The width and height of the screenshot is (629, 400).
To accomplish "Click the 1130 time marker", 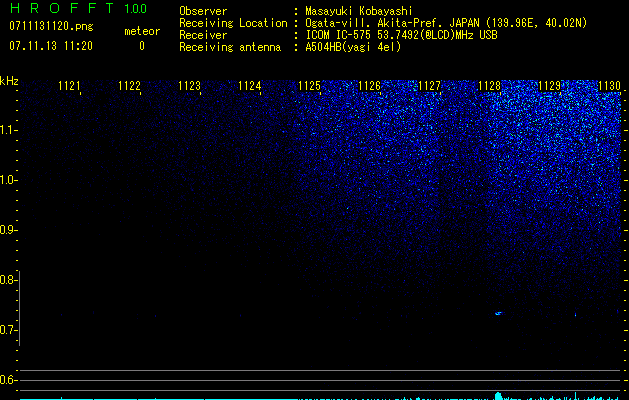I will click(x=609, y=86).
